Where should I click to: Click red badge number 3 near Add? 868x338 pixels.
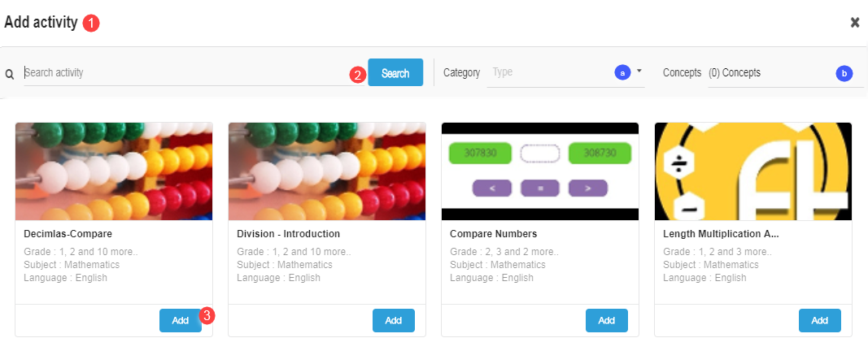pyautogui.click(x=207, y=314)
